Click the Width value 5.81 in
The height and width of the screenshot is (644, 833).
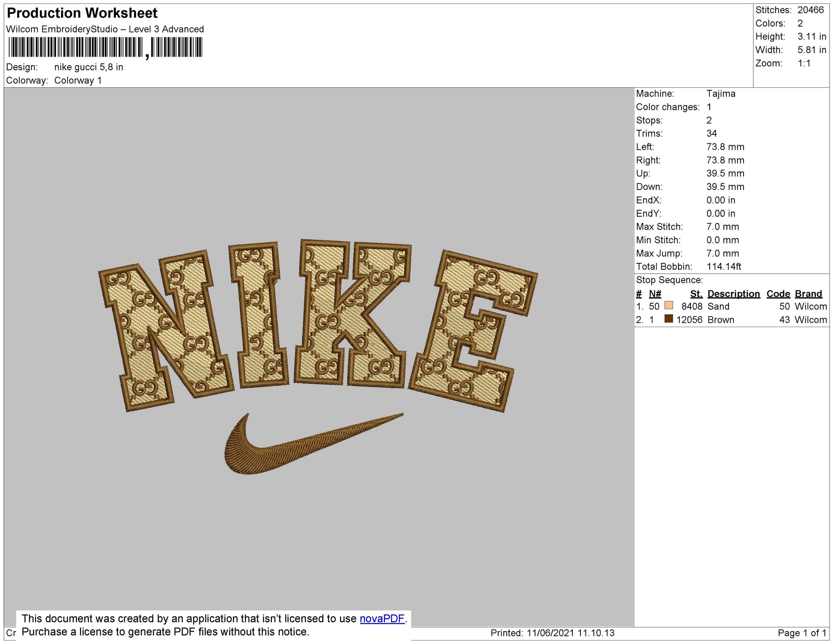(812, 50)
